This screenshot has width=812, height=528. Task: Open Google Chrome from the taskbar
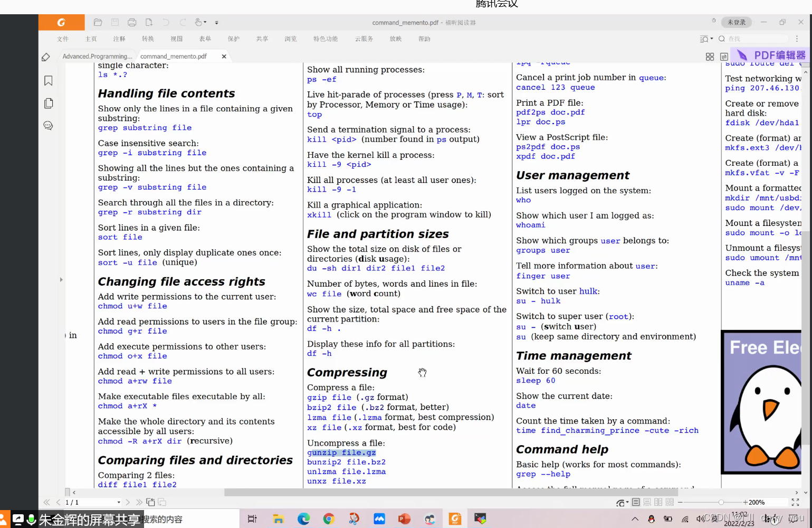tap(329, 519)
